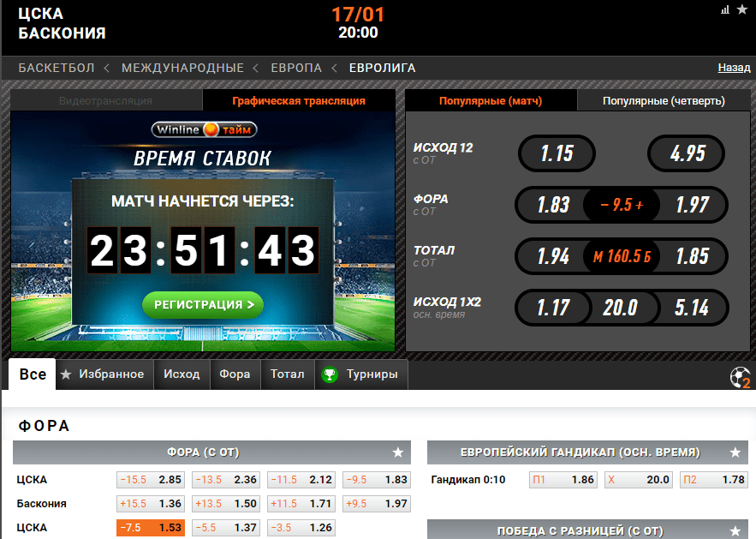Select Баскония handicap +13.5 at 1.50
The width and height of the screenshot is (756, 539).
point(226,503)
